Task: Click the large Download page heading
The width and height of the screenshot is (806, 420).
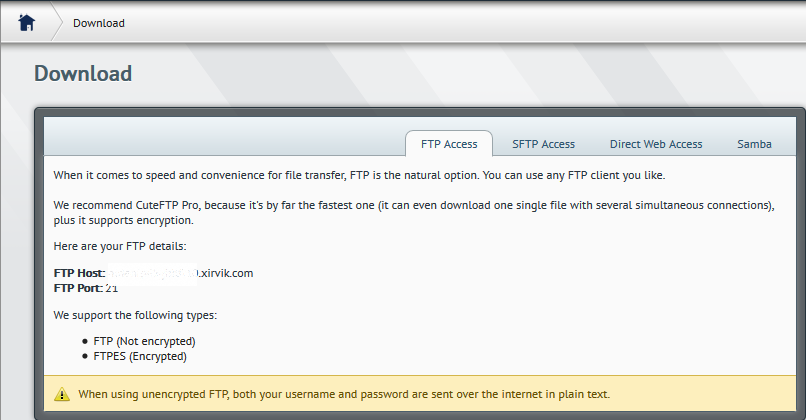Action: click(x=83, y=74)
